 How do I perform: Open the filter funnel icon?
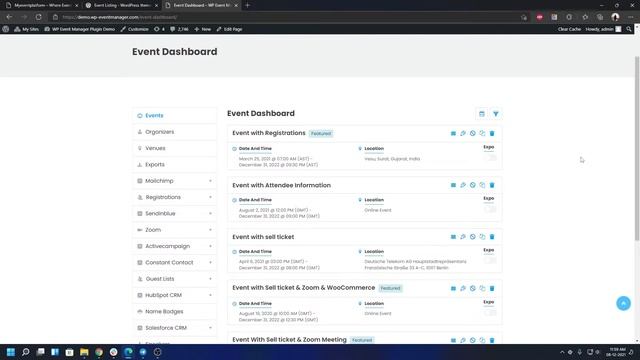click(496, 114)
